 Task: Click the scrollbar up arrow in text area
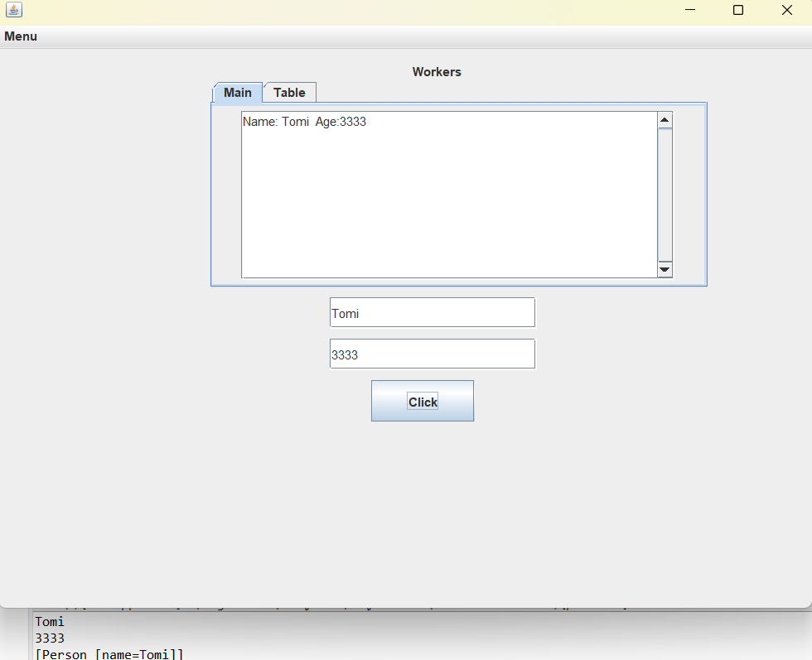[665, 120]
